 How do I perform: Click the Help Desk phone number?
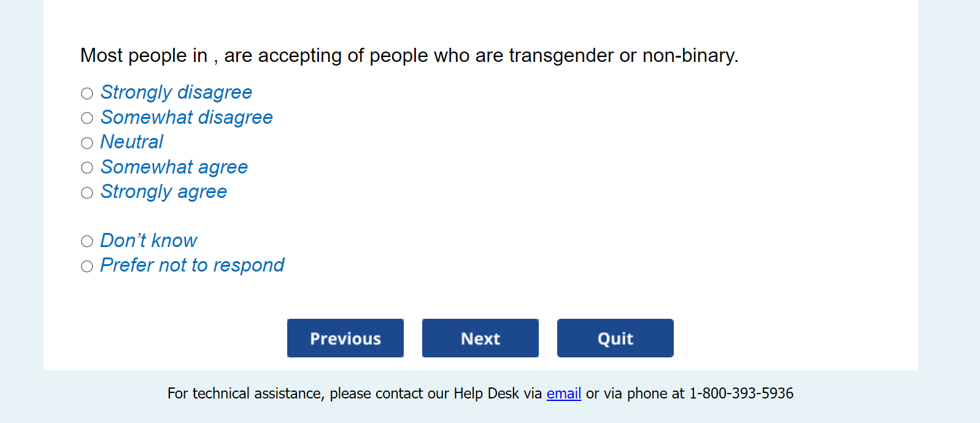click(x=741, y=394)
